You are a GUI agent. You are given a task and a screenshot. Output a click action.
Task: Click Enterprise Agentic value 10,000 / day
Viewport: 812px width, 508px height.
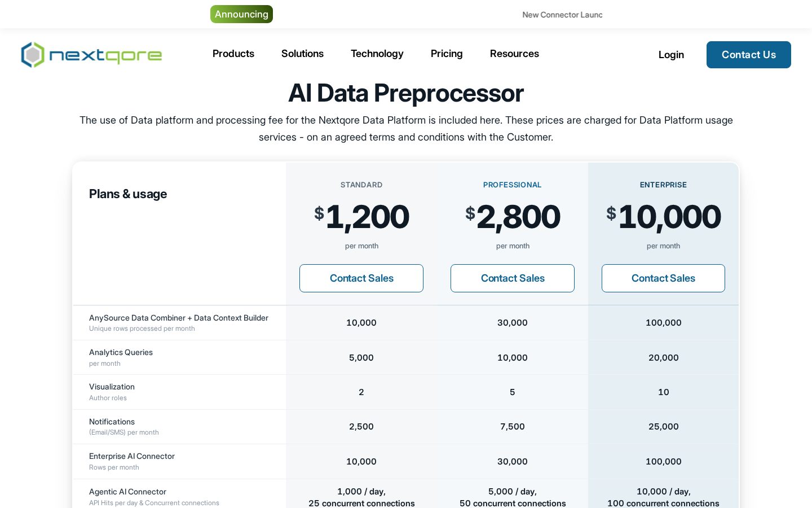[663, 492]
